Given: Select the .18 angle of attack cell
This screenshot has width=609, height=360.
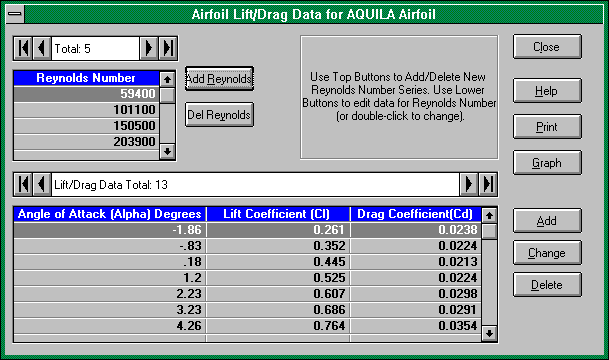Looking at the screenshot, I should [110, 262].
